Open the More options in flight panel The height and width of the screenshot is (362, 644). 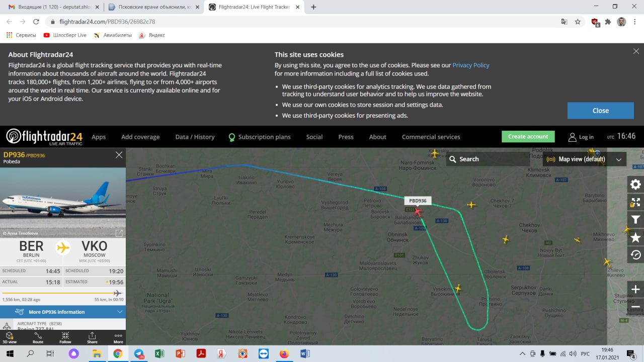118,337
